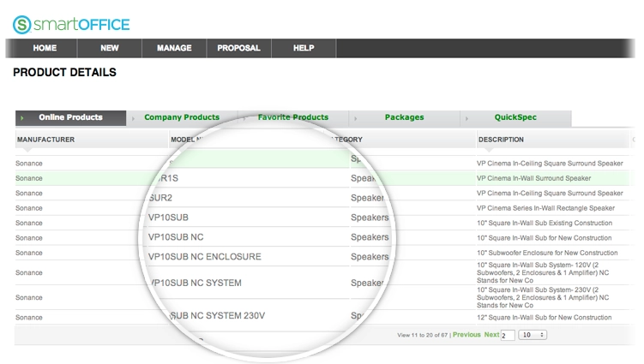Open the HOME menu
The image size is (644, 364).
[x=45, y=48]
